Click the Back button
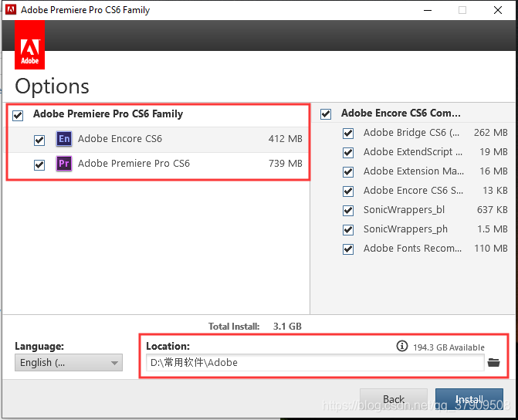This screenshot has width=518, height=420. [x=394, y=399]
